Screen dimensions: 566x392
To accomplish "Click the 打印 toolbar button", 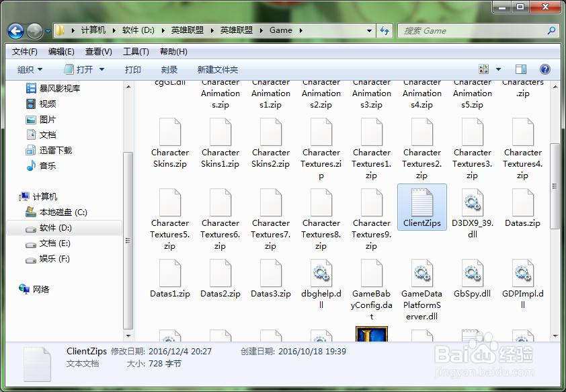I will pyautogui.click(x=133, y=69).
